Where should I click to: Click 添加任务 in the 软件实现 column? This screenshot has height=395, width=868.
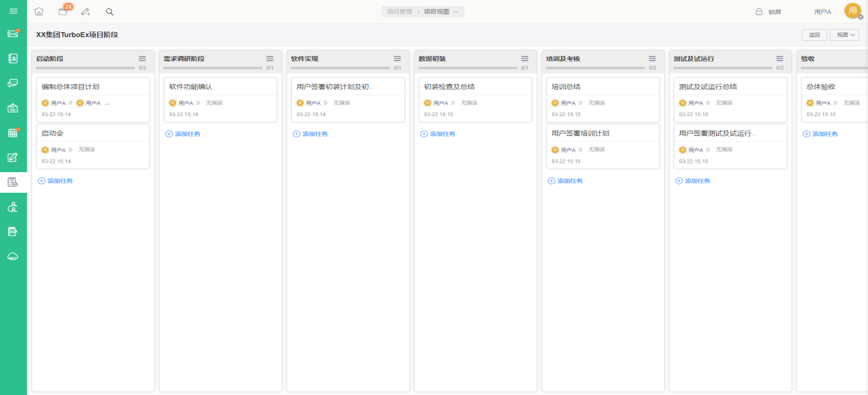[311, 134]
